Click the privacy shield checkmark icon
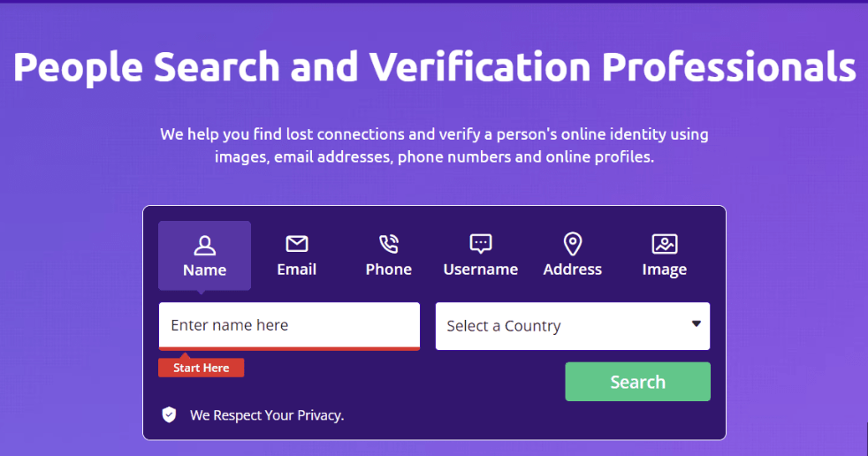The height and width of the screenshot is (456, 868). tap(169, 414)
